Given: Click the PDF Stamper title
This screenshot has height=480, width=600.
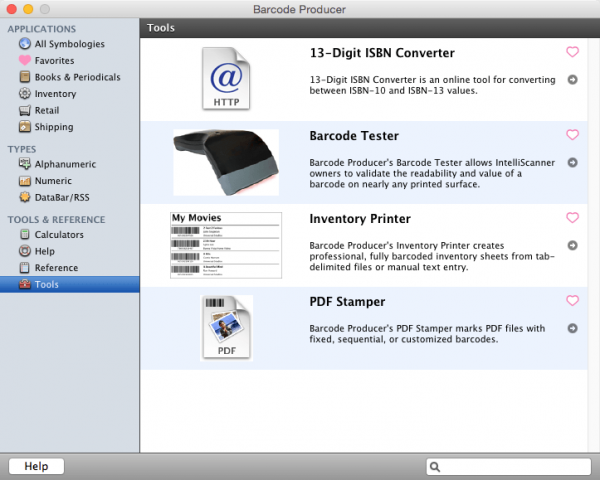Looking at the screenshot, I should [x=347, y=302].
